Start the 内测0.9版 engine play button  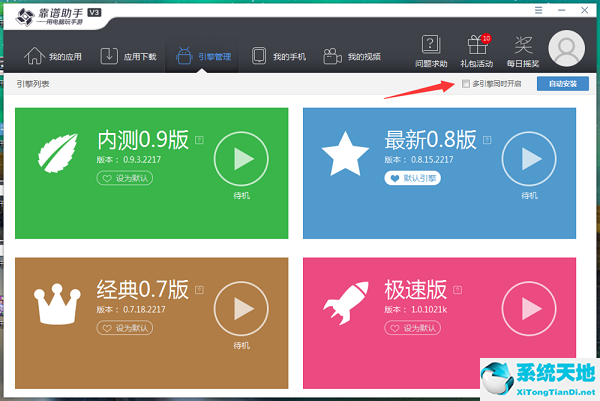click(x=241, y=158)
